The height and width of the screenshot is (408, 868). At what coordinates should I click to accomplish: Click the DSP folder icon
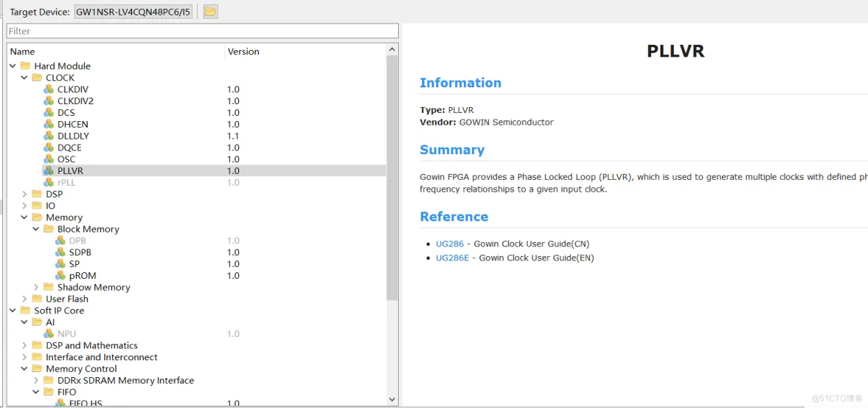37,194
